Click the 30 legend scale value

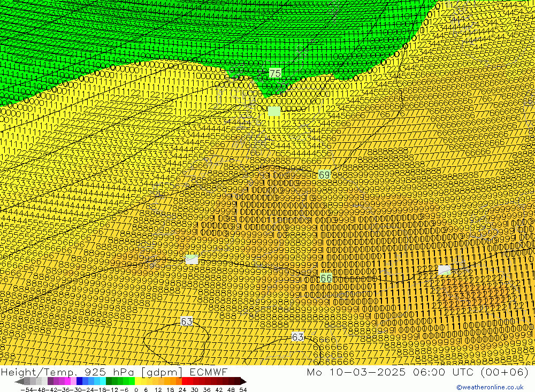click(x=195, y=390)
